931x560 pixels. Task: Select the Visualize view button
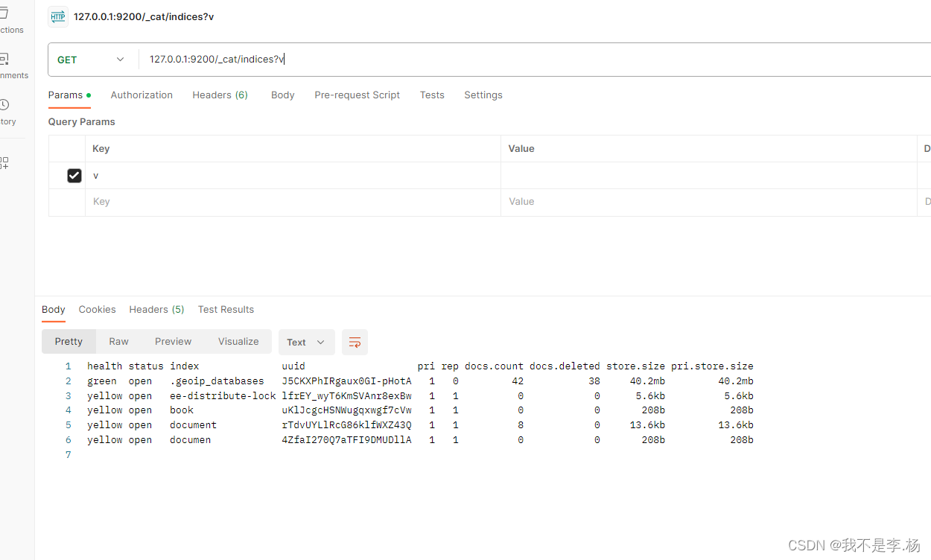[238, 342]
